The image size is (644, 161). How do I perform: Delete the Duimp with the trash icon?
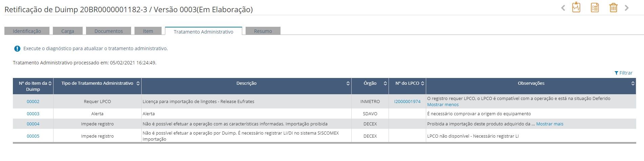coord(613,7)
